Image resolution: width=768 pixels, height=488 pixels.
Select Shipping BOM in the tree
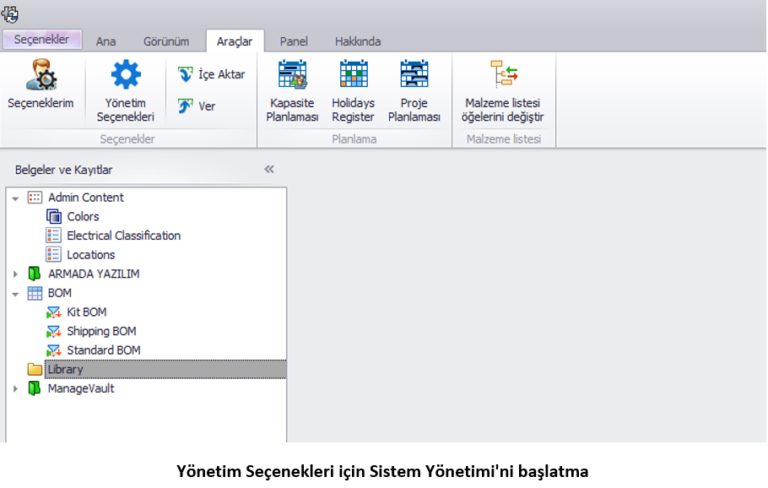tap(100, 331)
